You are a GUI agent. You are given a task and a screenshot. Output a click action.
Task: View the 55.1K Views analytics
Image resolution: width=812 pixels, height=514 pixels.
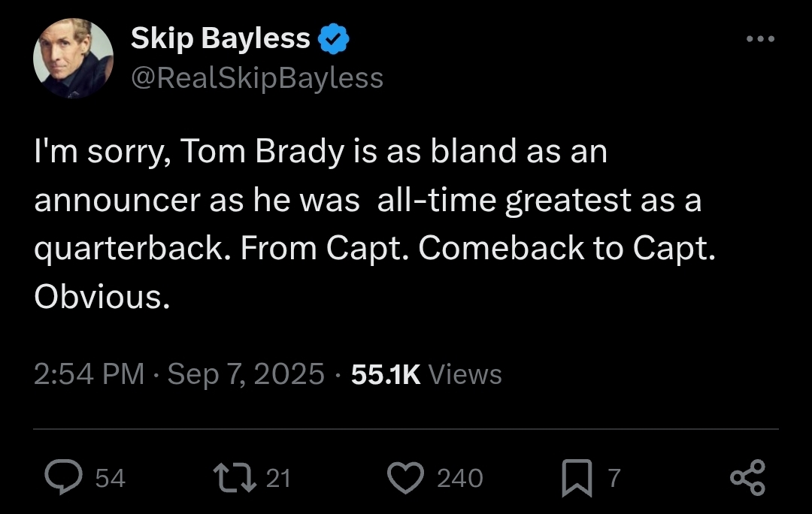pyautogui.click(x=426, y=373)
